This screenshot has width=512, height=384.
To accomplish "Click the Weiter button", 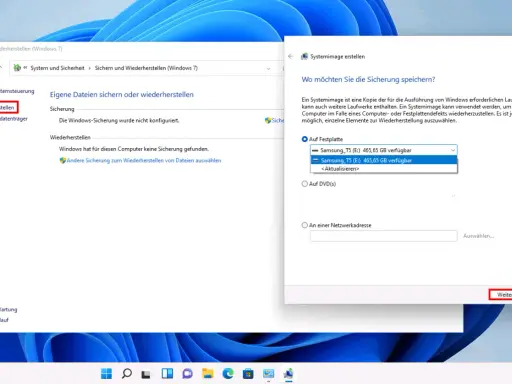I will [501, 295].
